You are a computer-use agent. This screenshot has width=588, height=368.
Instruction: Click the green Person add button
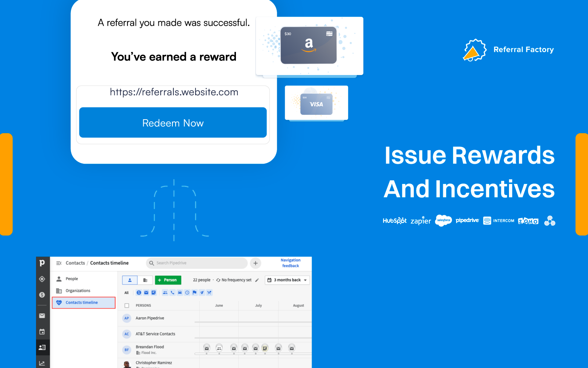coord(168,280)
